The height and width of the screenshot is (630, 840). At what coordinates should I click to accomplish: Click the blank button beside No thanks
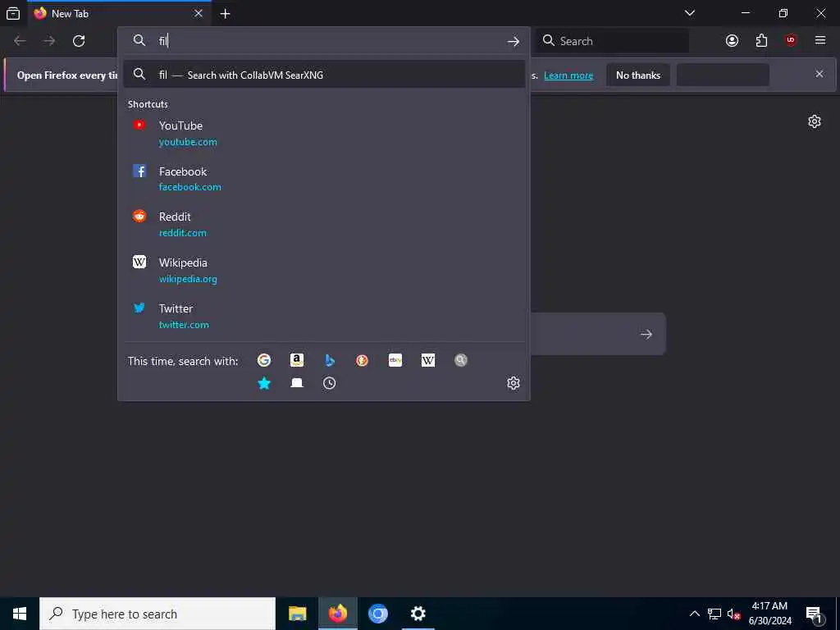coord(723,75)
